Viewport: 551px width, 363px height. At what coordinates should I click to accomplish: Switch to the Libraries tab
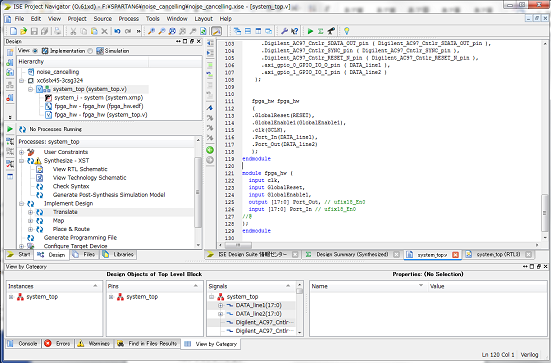tap(118, 254)
